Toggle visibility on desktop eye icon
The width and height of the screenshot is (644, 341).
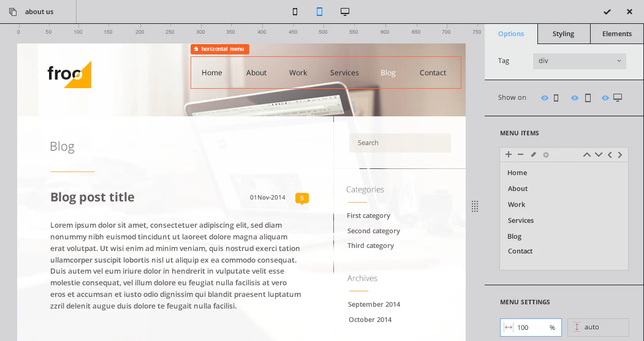(605, 98)
